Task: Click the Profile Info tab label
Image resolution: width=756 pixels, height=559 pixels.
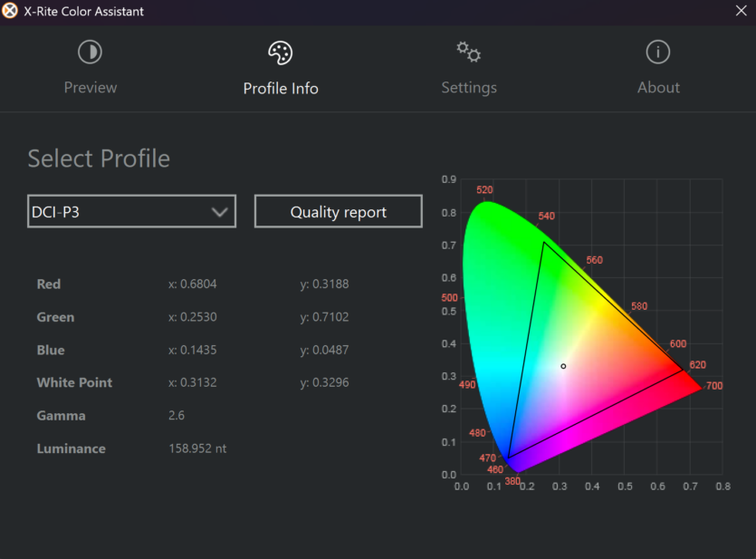Action: (x=281, y=89)
